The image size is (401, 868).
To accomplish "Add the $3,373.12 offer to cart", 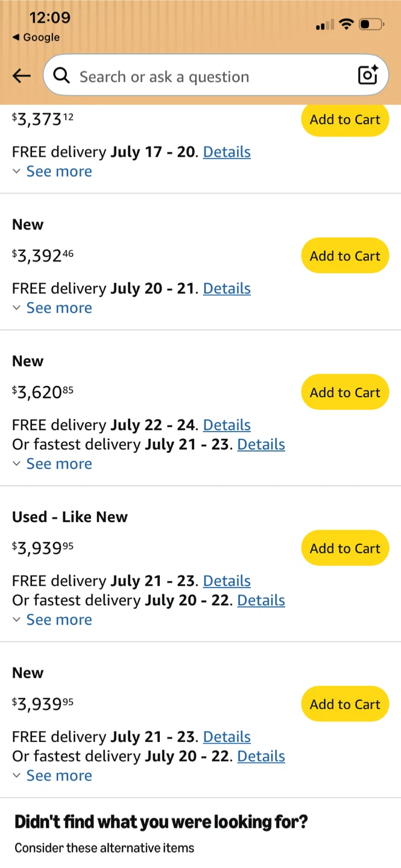I will click(x=345, y=119).
